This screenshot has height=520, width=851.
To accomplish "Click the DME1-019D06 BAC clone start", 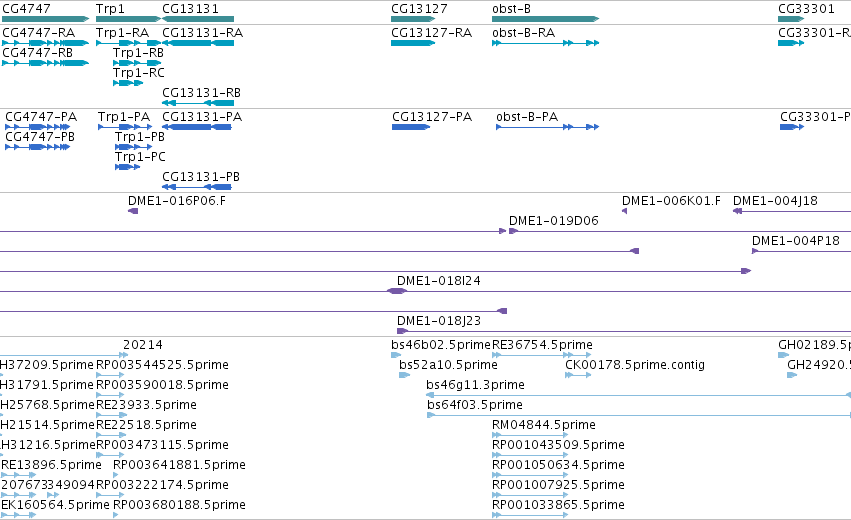I will 513,231.
